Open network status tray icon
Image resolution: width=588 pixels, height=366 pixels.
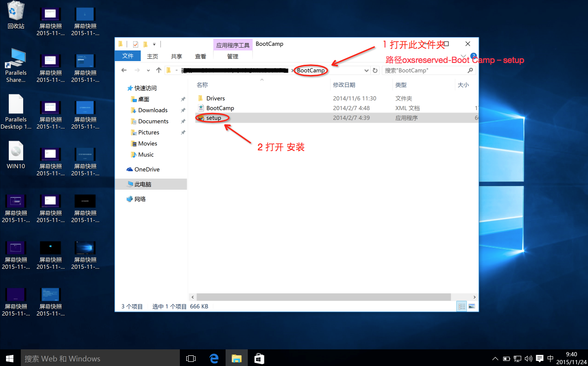pos(517,359)
